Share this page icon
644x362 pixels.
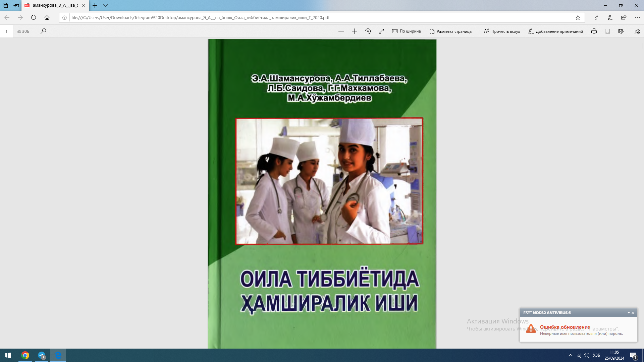pyautogui.click(x=624, y=17)
